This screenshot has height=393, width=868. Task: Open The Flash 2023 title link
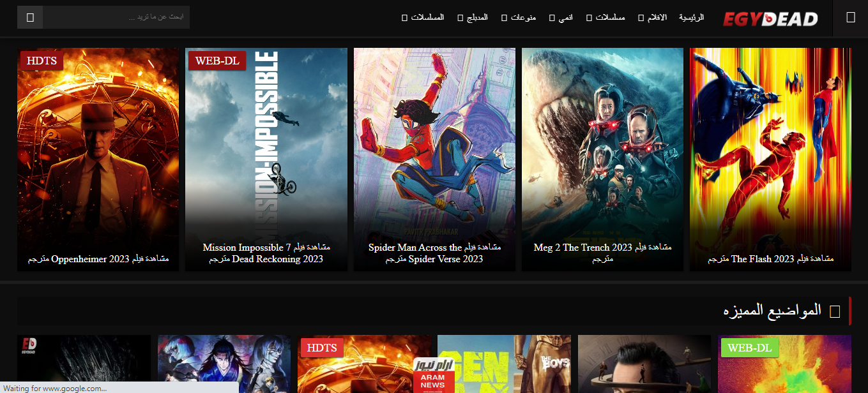pyautogui.click(x=770, y=259)
